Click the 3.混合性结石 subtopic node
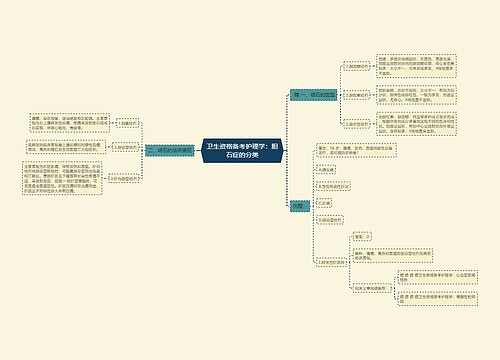Image resolution: width=500 pixels, height=360 pixels. point(357,124)
